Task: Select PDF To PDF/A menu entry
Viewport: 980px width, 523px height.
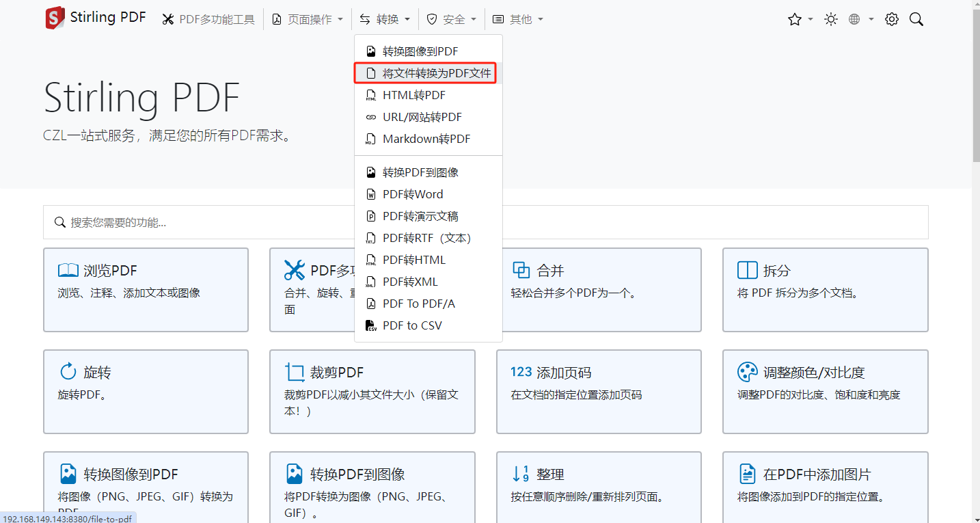Action: click(x=428, y=304)
